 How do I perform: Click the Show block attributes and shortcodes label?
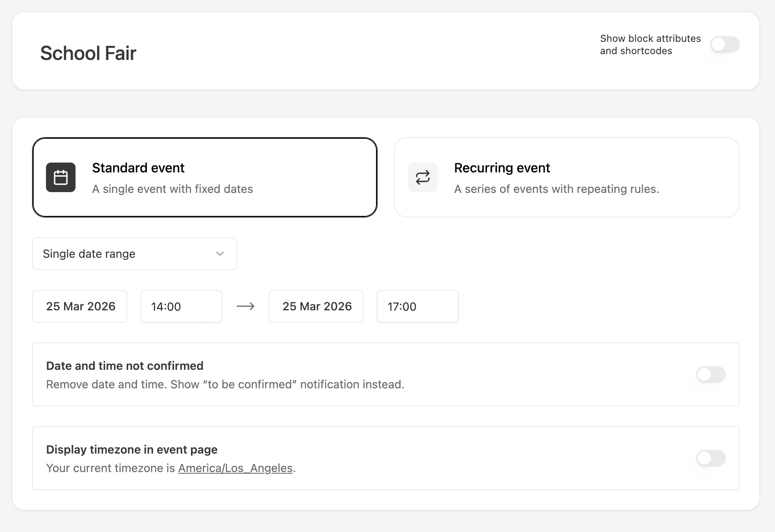650,44
